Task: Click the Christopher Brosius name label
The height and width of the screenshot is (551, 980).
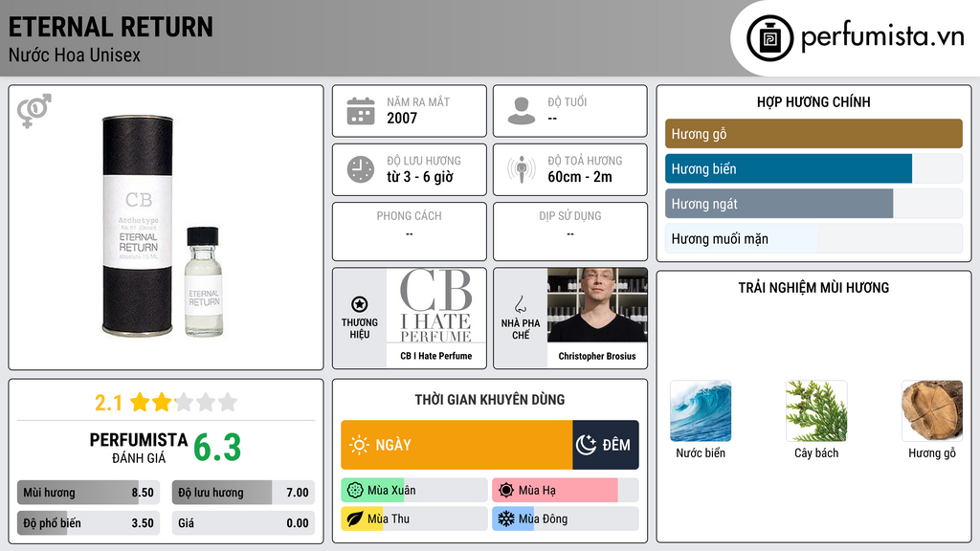Action: click(597, 356)
